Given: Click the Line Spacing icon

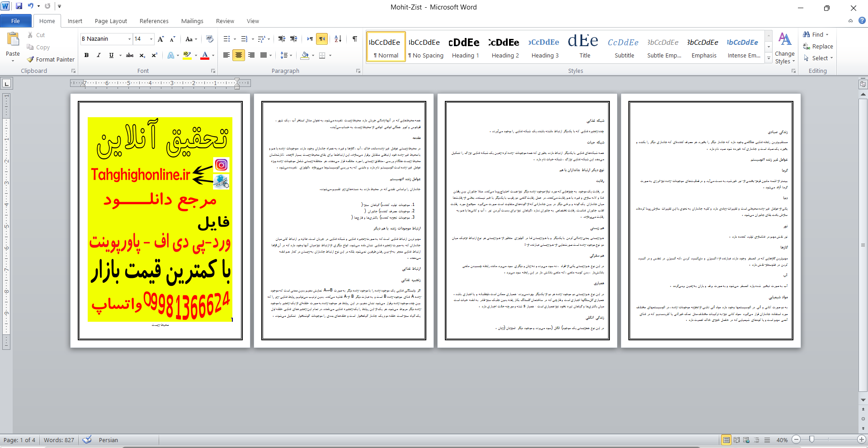Looking at the screenshot, I should (284, 55).
